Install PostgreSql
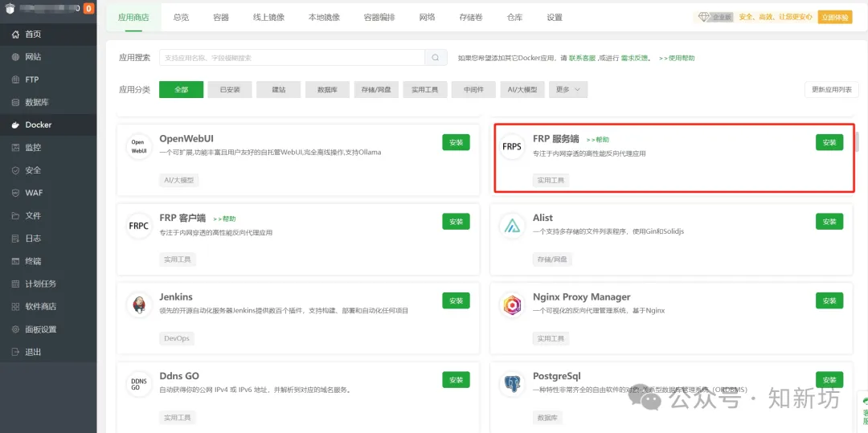Screen dimensions: 868x433 (829, 379)
